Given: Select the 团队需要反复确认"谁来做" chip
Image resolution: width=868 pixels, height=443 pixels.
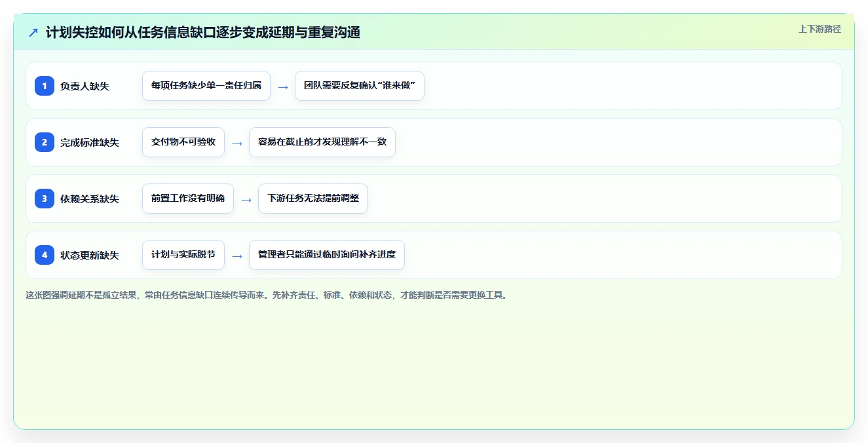Looking at the screenshot, I should [x=360, y=86].
